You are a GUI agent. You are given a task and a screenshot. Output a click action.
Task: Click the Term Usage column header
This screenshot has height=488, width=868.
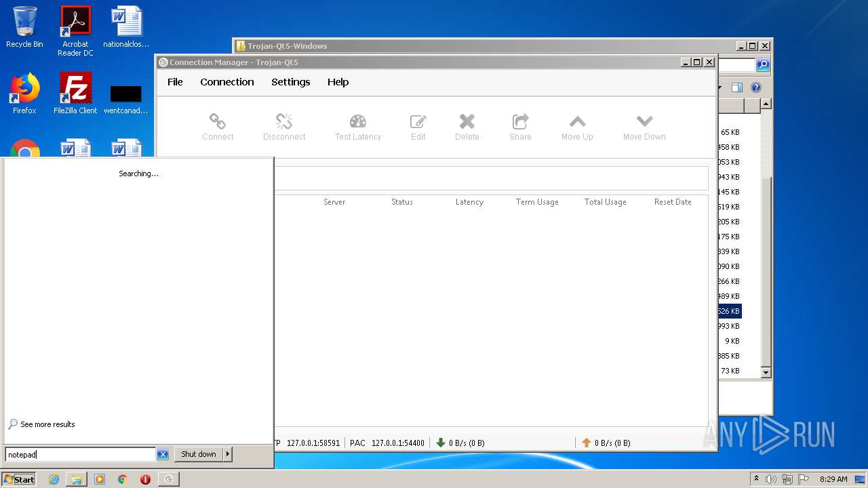[537, 202]
